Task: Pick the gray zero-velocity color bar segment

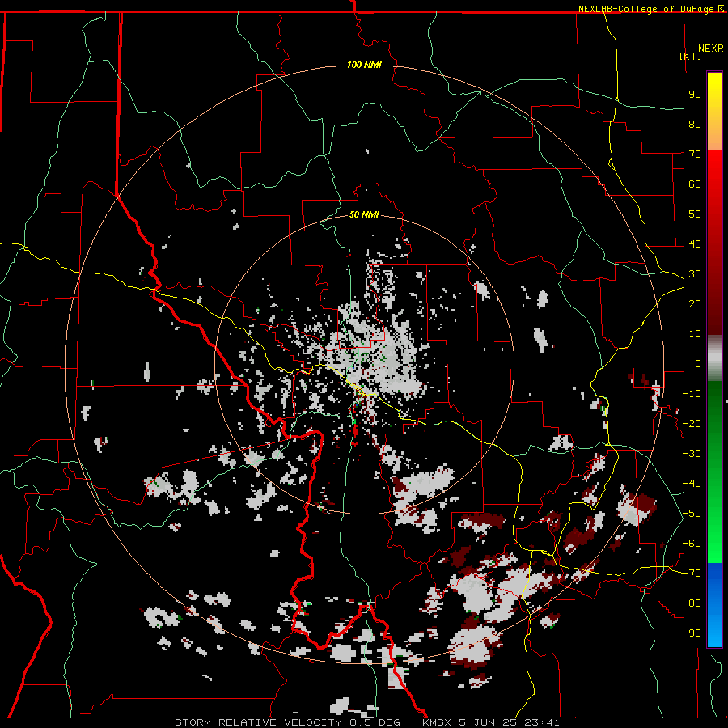Action: [714, 358]
